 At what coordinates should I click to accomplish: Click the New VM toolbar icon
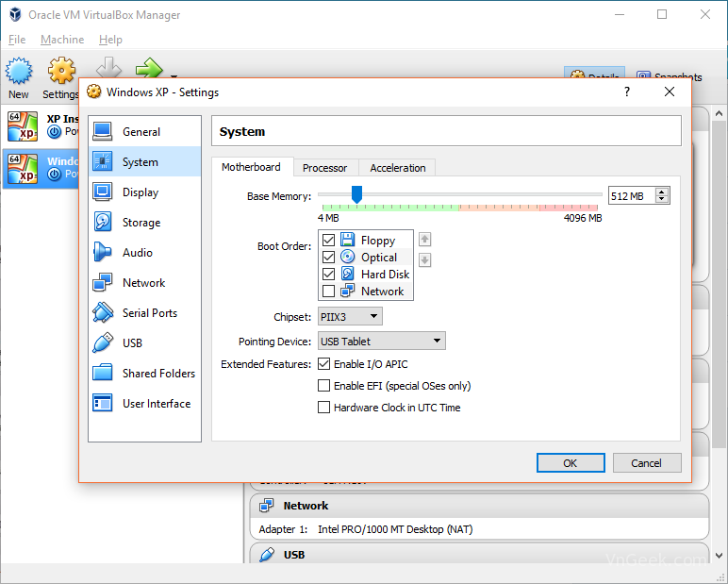19,71
